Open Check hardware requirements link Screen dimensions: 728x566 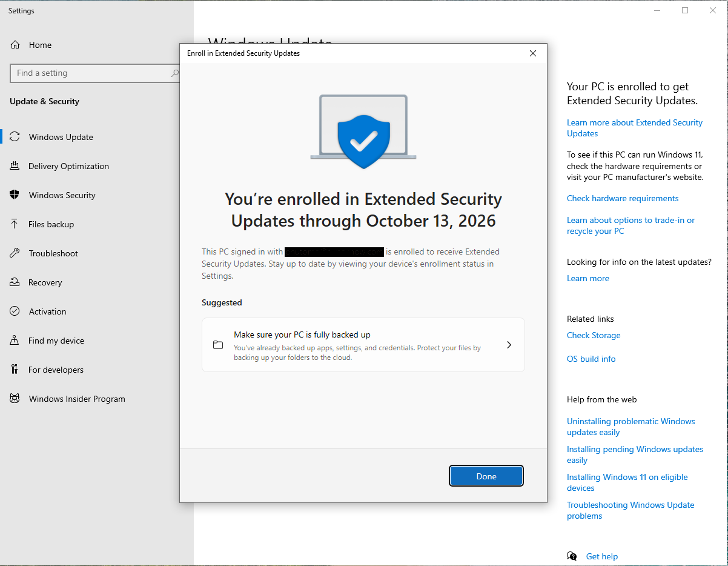622,198
